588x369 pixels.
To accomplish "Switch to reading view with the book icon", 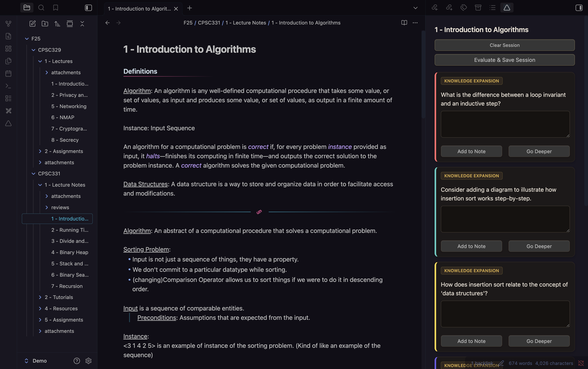I will (x=404, y=23).
